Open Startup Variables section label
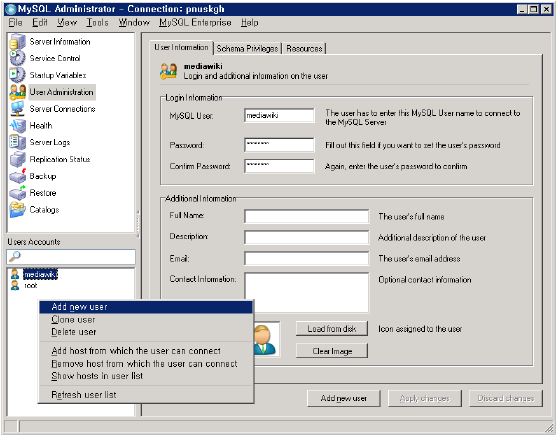This screenshot has height=435, width=556. (58, 75)
